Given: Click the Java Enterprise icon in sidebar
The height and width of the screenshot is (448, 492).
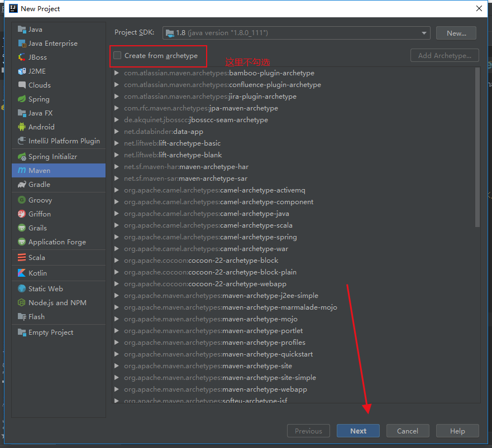Looking at the screenshot, I should (22, 44).
